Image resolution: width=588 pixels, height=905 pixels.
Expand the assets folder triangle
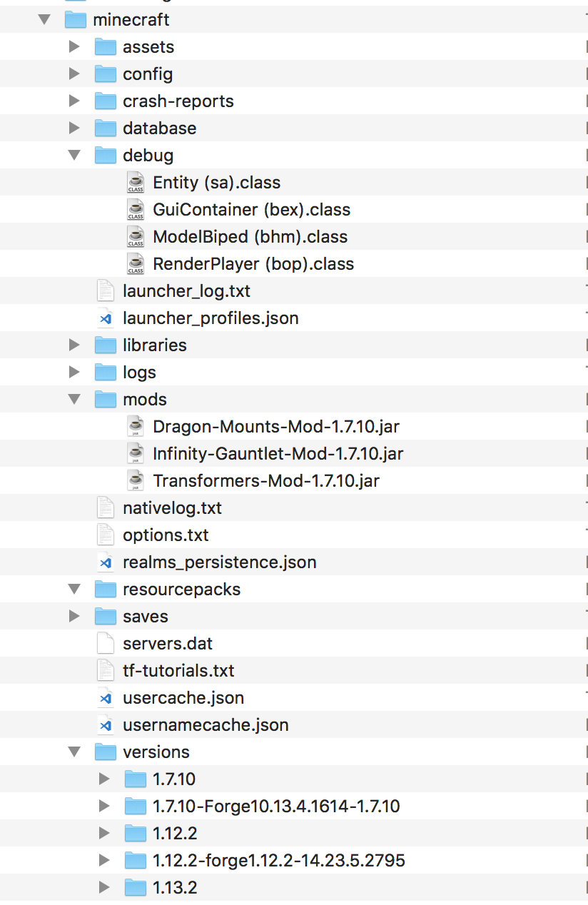click(74, 46)
